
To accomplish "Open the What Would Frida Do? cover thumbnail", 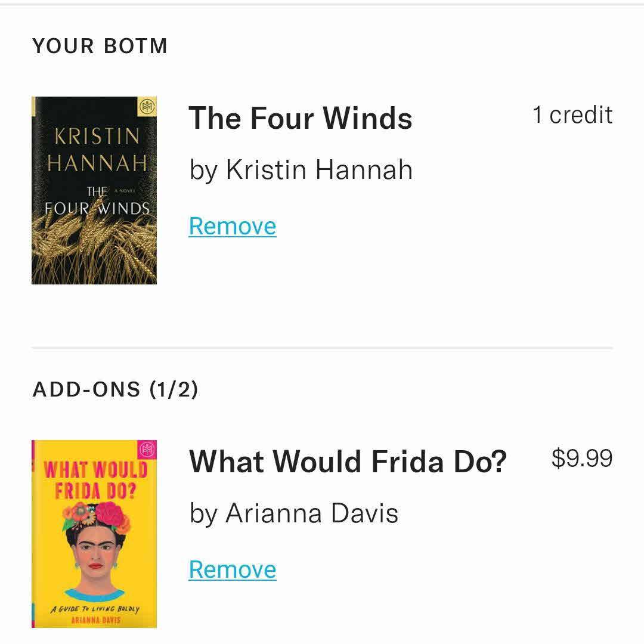I will tap(94, 534).
